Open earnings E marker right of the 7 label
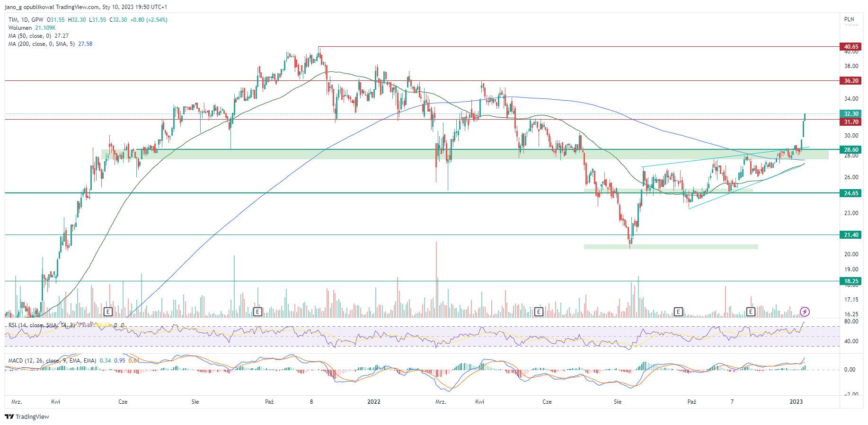 pyautogui.click(x=751, y=312)
